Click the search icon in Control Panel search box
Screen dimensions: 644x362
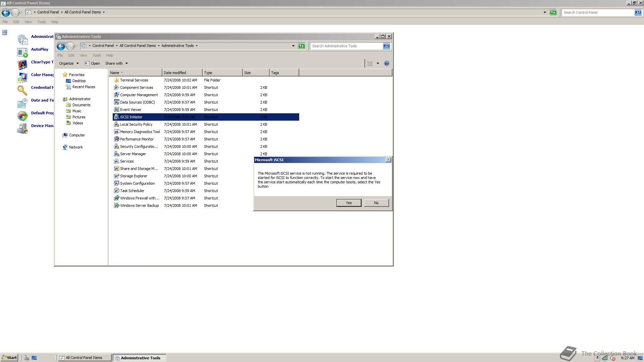638,12
